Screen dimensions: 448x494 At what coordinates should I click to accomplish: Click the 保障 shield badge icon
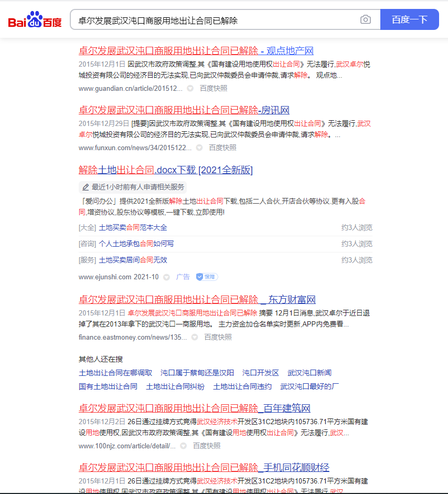pos(207,277)
